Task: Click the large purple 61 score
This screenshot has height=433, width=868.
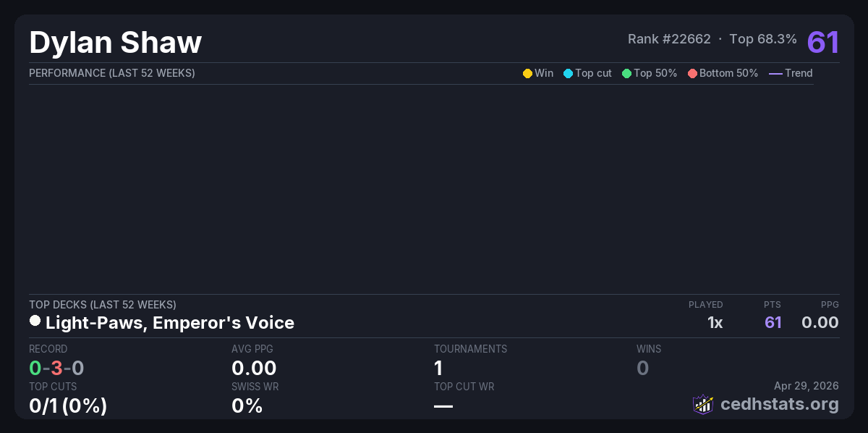Action: pyautogui.click(x=823, y=42)
